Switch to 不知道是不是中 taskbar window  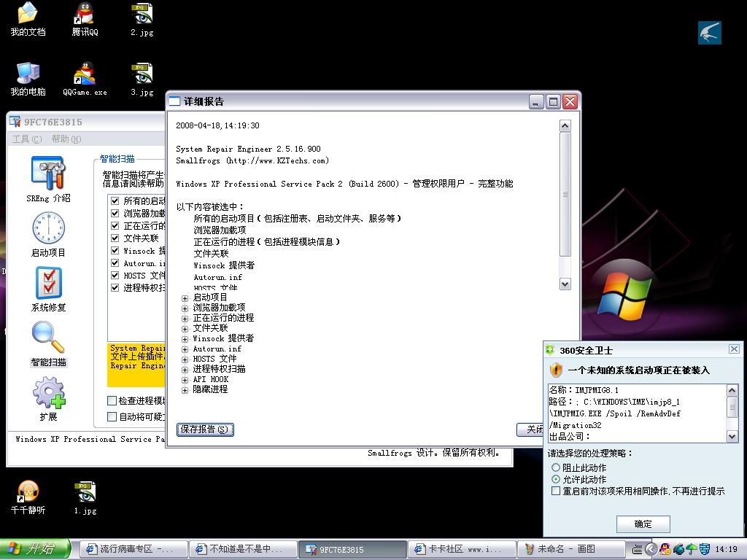[x=242, y=549]
